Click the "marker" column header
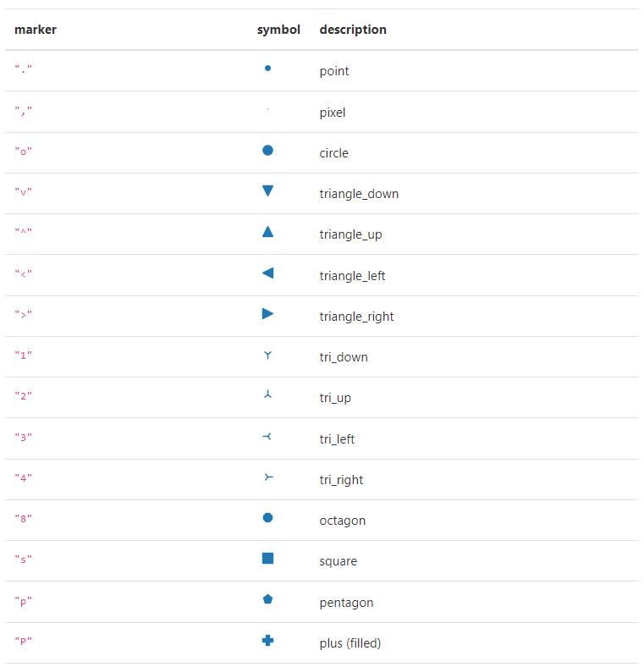 (36, 30)
